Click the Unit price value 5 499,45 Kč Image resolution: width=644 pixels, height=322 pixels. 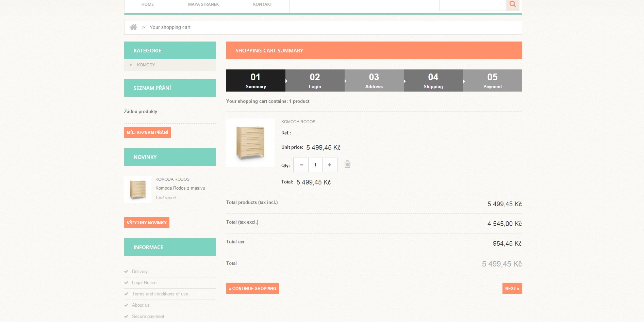tap(324, 147)
